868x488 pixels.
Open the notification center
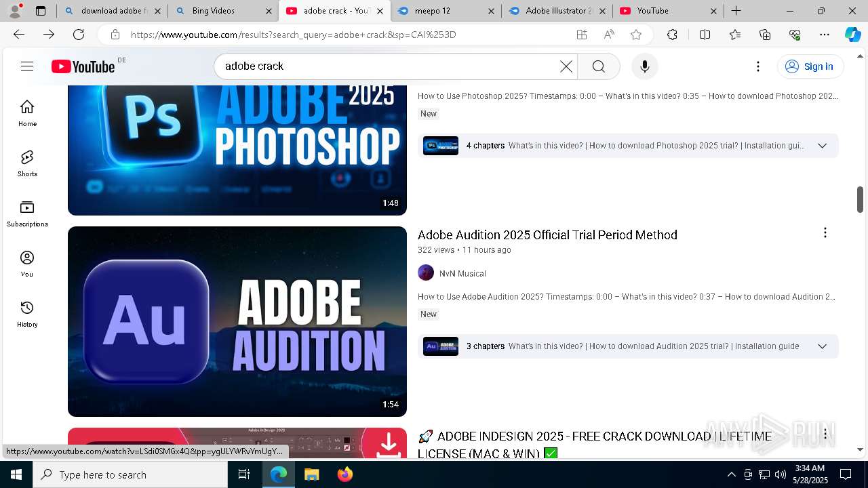(x=846, y=474)
